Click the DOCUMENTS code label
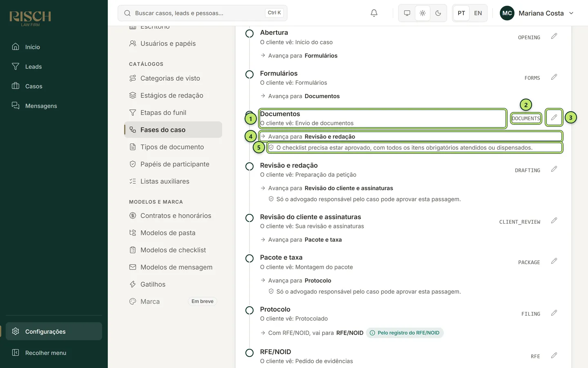This screenshot has width=588, height=368. point(526,119)
